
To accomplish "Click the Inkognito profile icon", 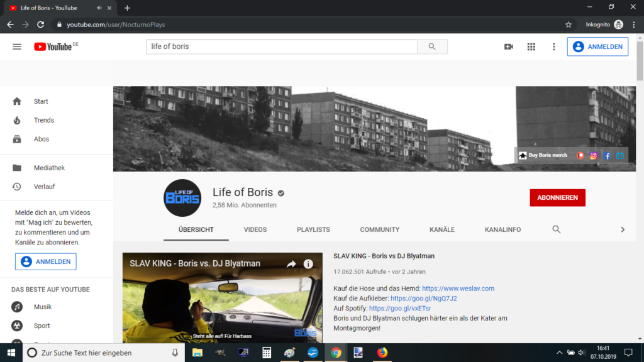I will coord(618,25).
